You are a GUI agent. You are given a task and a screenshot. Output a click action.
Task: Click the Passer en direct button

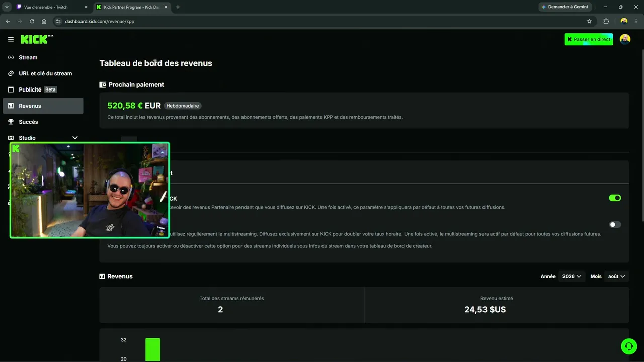[589, 39]
